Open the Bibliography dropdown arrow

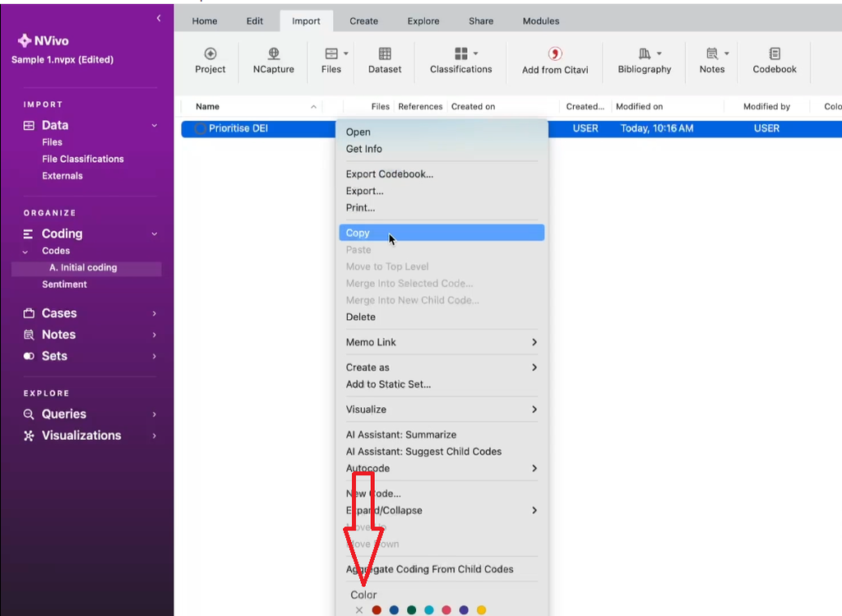[x=659, y=53]
